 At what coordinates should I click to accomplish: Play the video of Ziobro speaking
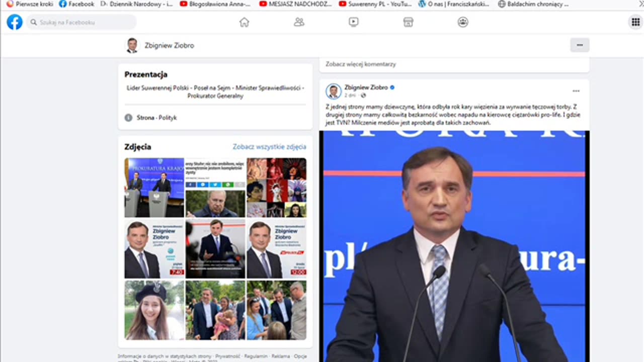pos(454,246)
